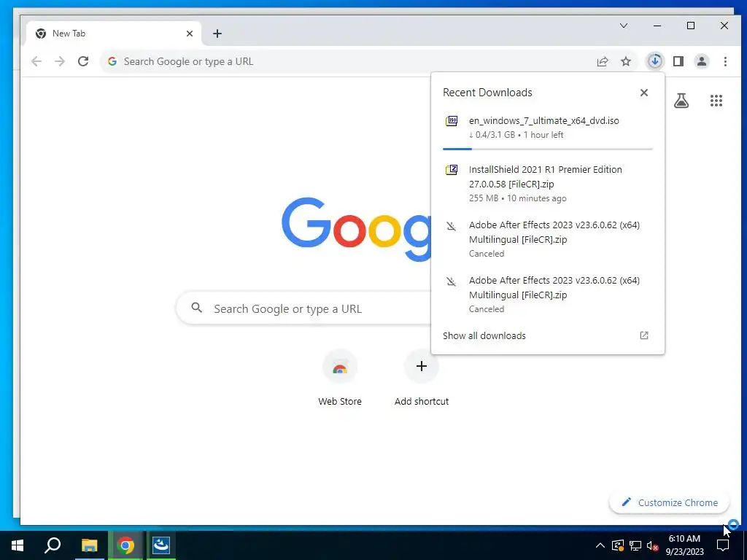Close the Recent Downloads popup

point(644,93)
